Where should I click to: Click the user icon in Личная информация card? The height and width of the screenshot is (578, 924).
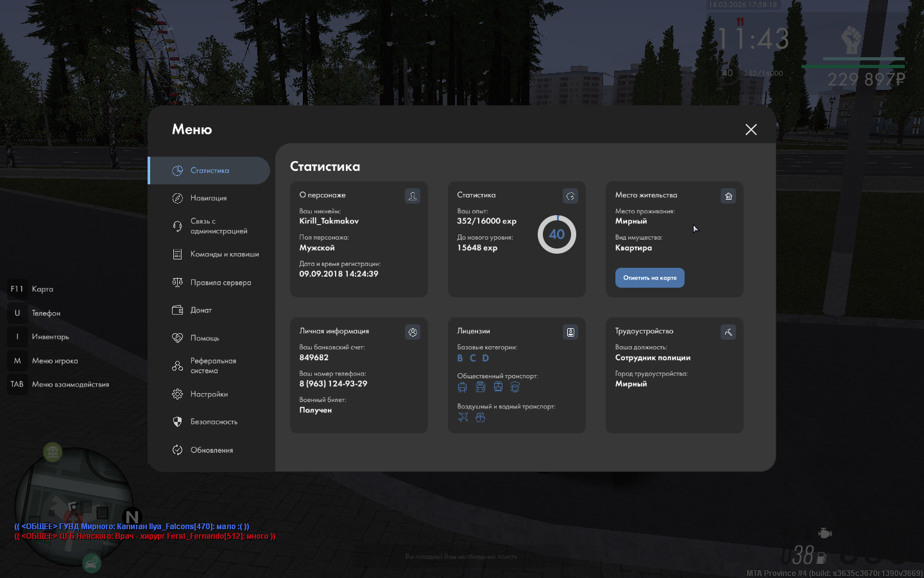tap(413, 332)
